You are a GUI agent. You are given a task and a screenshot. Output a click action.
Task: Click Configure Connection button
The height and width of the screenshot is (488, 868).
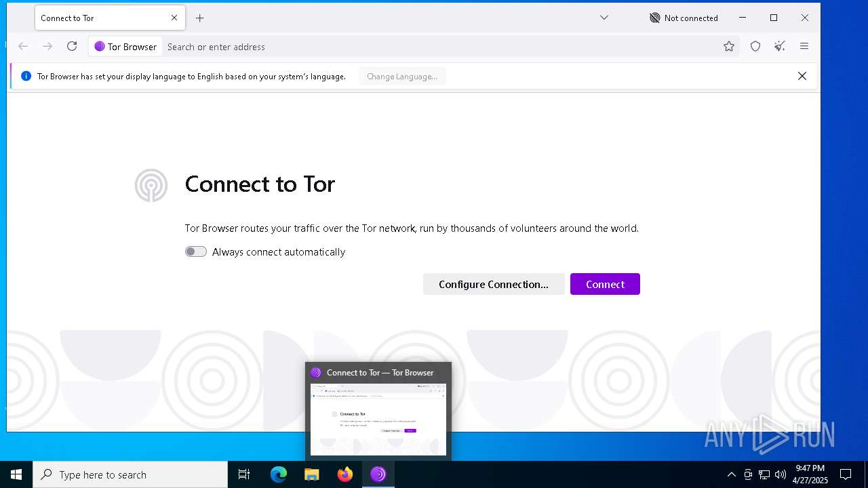tap(494, 284)
